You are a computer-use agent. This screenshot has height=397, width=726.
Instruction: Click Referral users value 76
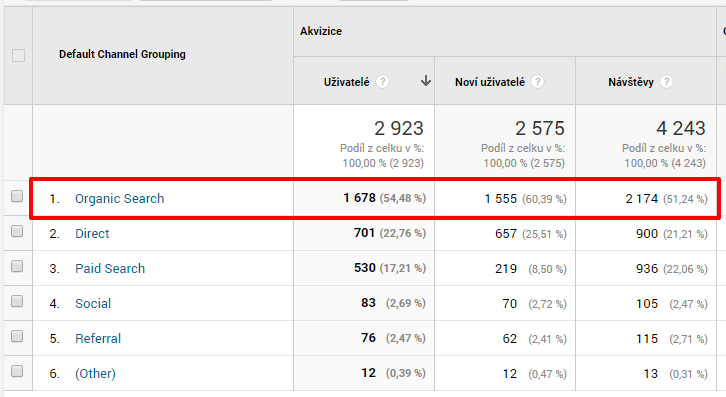tap(369, 338)
